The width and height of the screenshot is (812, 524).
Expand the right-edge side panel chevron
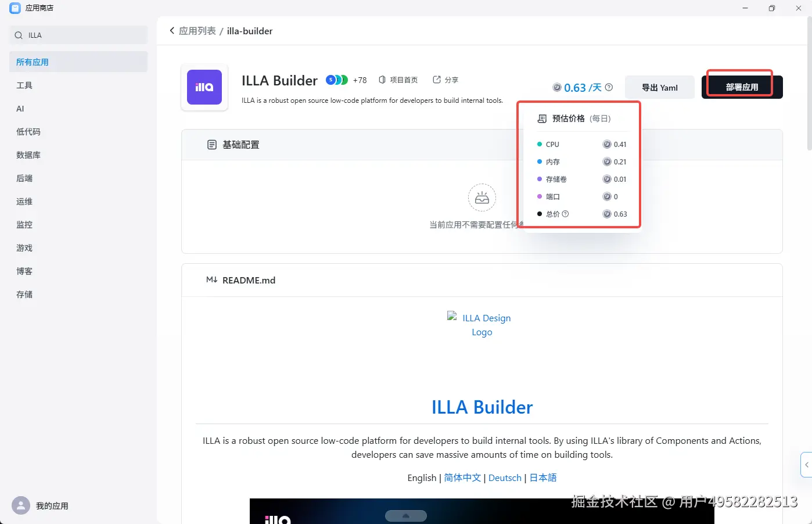tap(806, 464)
